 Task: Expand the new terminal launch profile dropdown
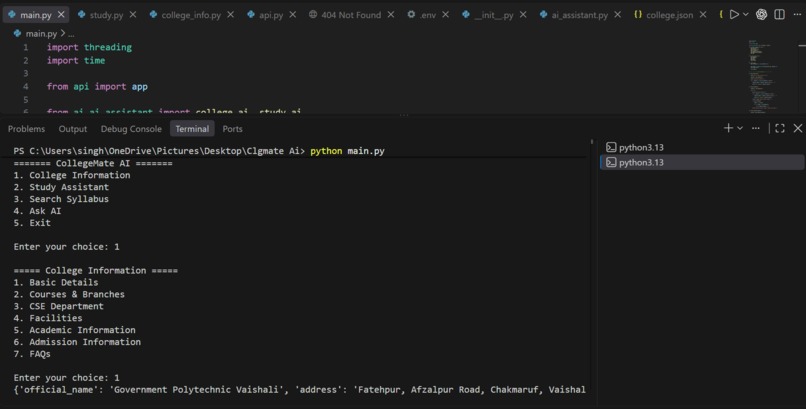pyautogui.click(x=740, y=128)
